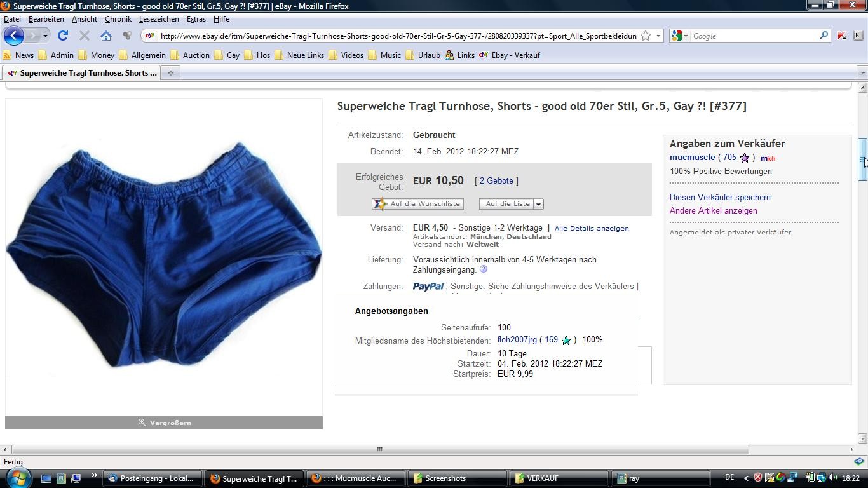
Task: Click the vertical page scrollbar thumb
Action: [862, 159]
